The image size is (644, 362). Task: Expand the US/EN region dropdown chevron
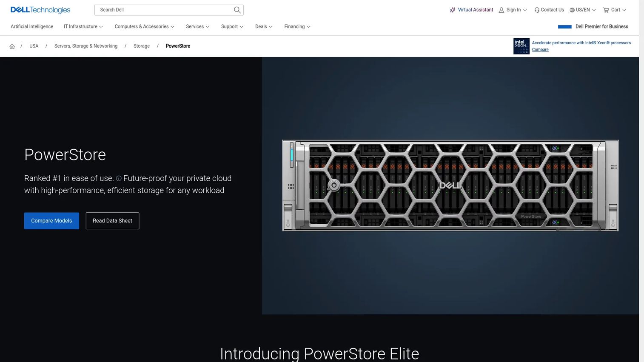[x=594, y=10]
